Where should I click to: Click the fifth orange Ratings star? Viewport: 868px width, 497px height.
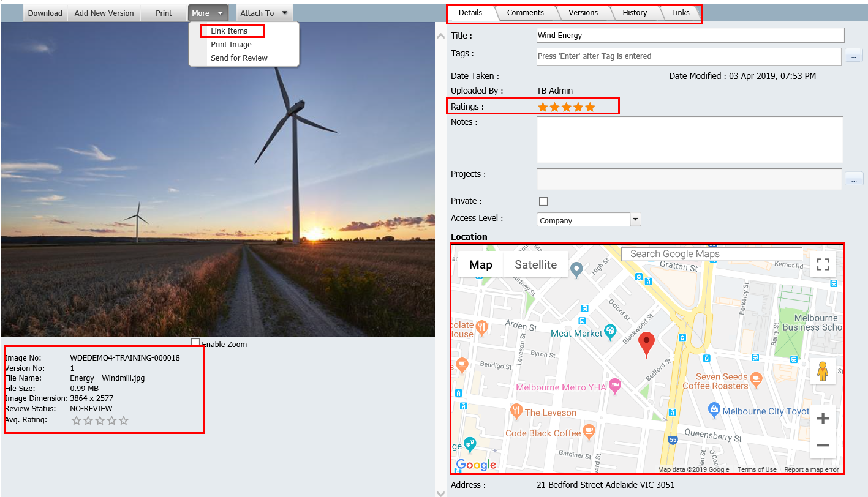(x=590, y=107)
